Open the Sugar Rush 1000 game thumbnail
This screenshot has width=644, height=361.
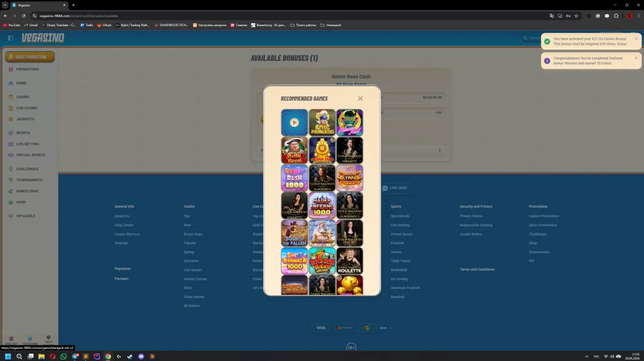point(294,178)
